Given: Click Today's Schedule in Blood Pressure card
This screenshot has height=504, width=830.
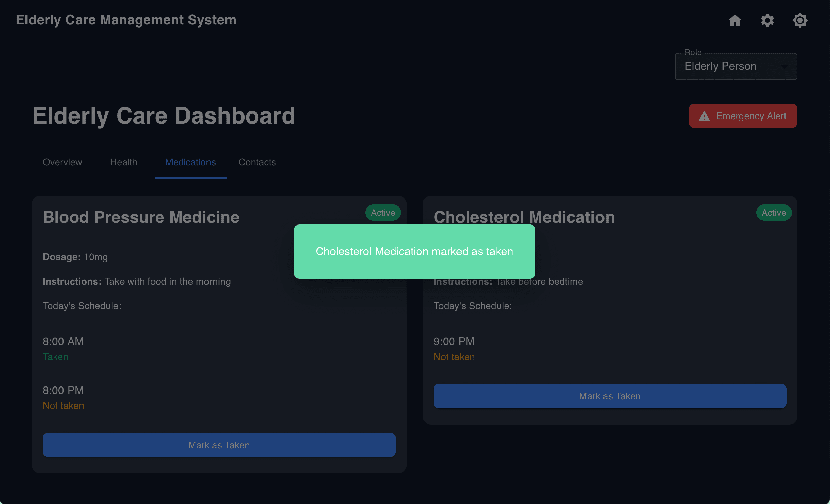Looking at the screenshot, I should (82, 306).
